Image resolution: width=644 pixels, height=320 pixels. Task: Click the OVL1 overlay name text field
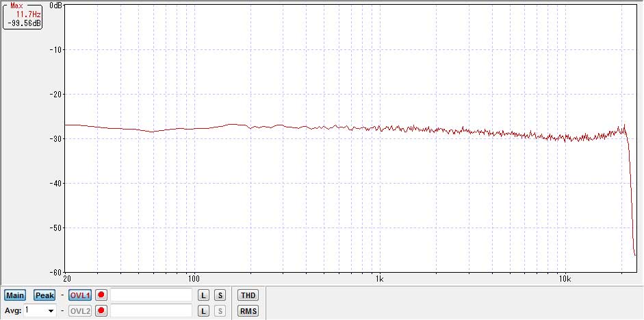tap(151, 295)
